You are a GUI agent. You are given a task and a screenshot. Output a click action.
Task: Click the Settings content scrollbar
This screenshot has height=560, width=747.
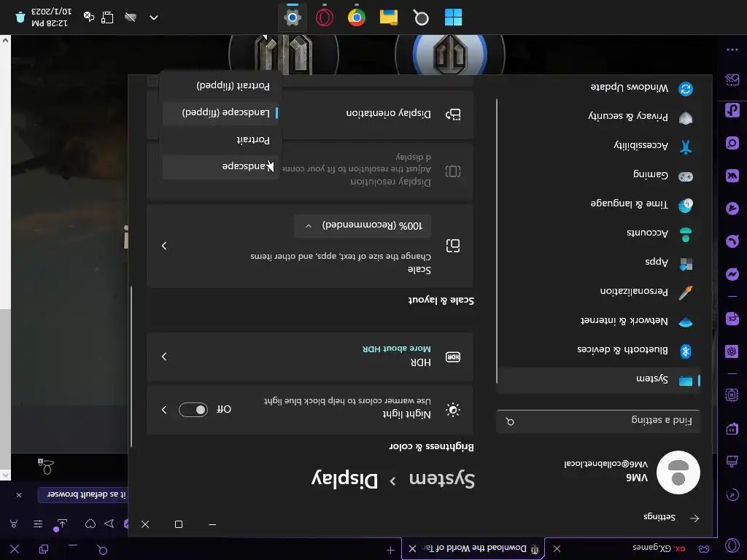click(131, 367)
